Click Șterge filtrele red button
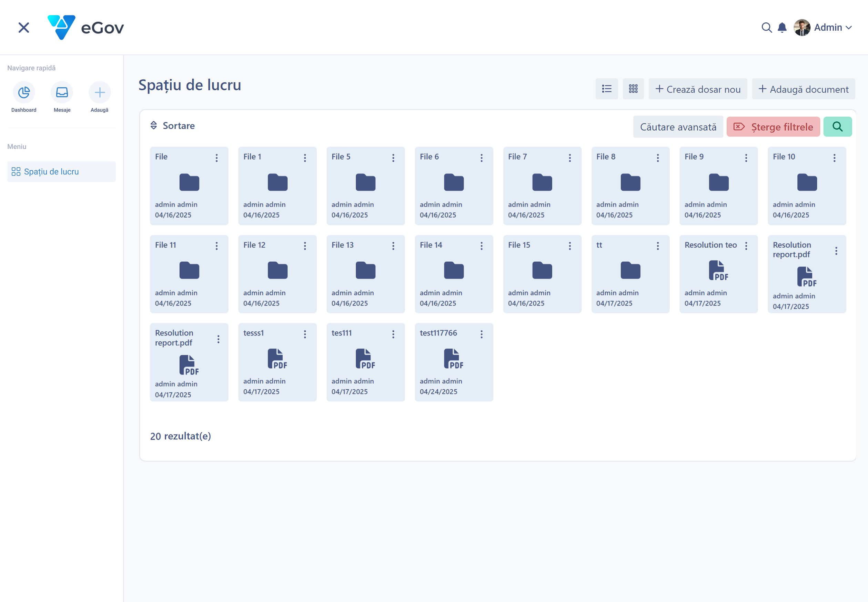This screenshot has height=602, width=868. coord(773,127)
